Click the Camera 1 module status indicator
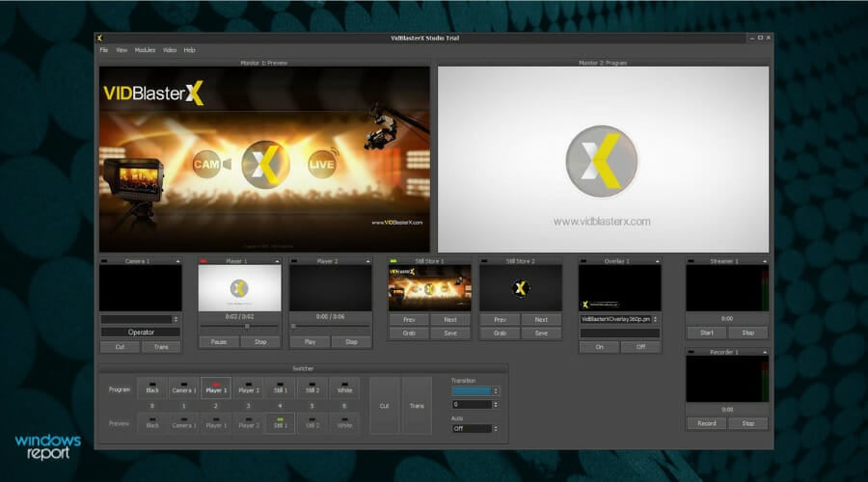Image resolution: width=868 pixels, height=482 pixels. point(104,260)
